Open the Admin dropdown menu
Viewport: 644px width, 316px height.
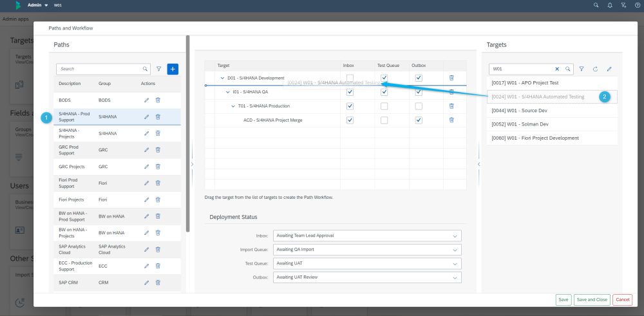point(38,5)
